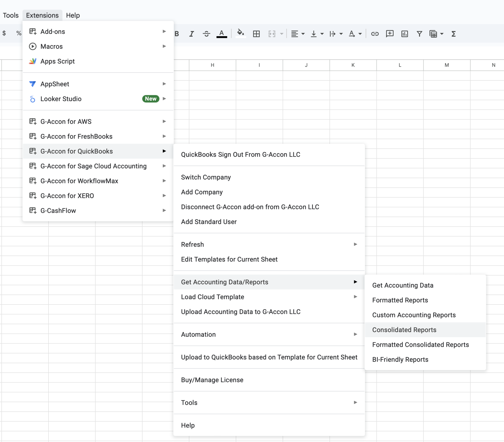Launch Apps Script
This screenshot has height=442, width=504.
pos(98,61)
